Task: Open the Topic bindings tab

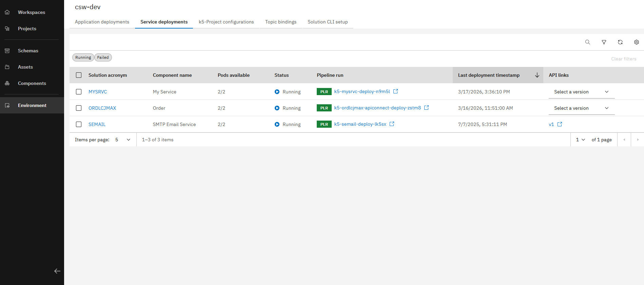Action: point(280,22)
